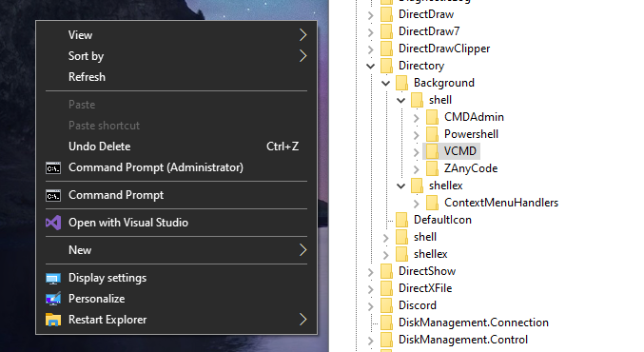The height and width of the screenshot is (352, 644).
Task: Click the Display settings monitor icon
Action: pos(53,278)
